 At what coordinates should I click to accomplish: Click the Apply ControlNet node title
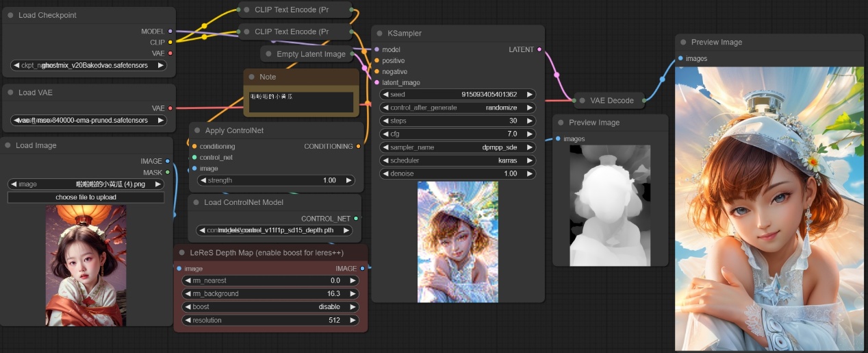[234, 130]
